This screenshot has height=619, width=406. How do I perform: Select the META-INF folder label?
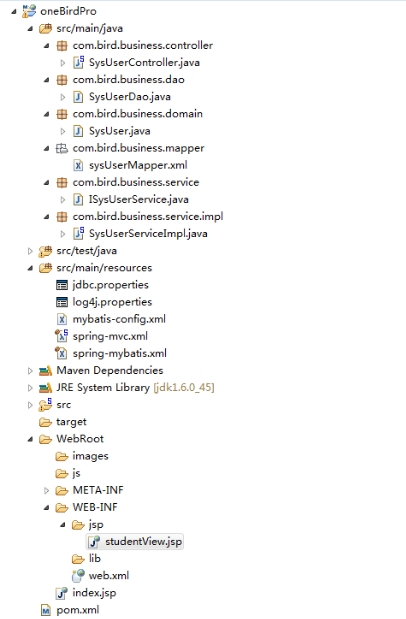click(x=98, y=490)
